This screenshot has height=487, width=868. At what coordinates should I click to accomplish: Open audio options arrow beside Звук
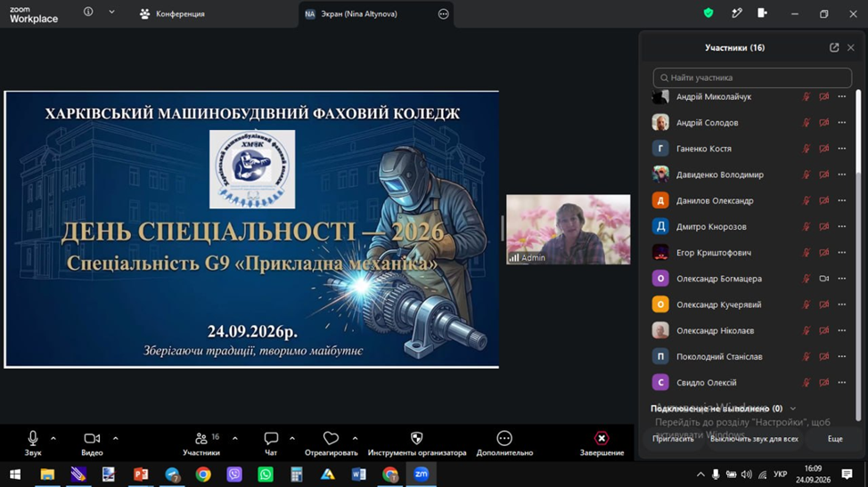pyautogui.click(x=53, y=438)
